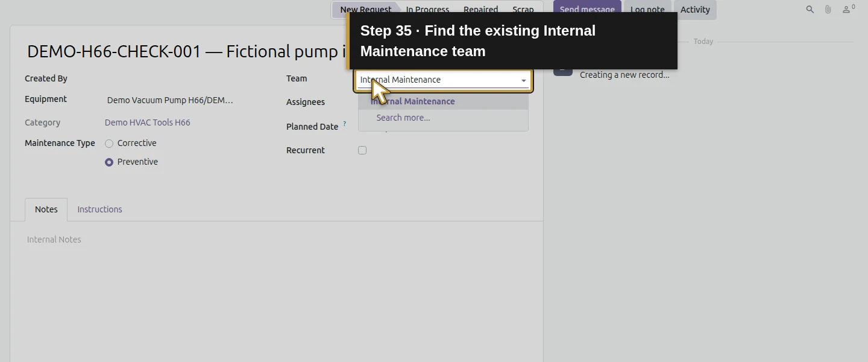This screenshot has width=868, height=362.
Task: Set stage to New Request
Action: coord(365,10)
